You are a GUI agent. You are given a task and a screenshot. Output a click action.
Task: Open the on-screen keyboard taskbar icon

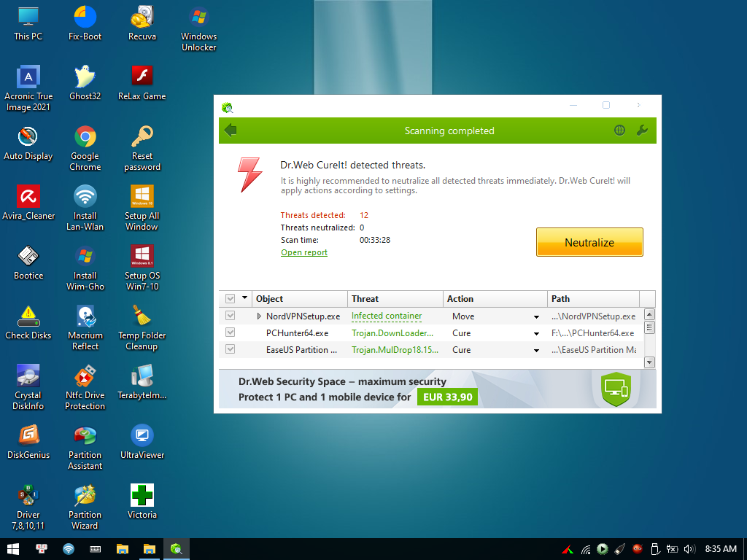point(96,549)
